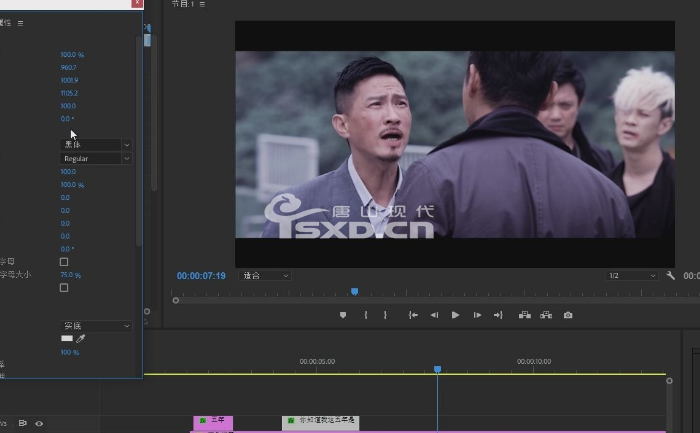Click the 1001.9 value

(69, 80)
